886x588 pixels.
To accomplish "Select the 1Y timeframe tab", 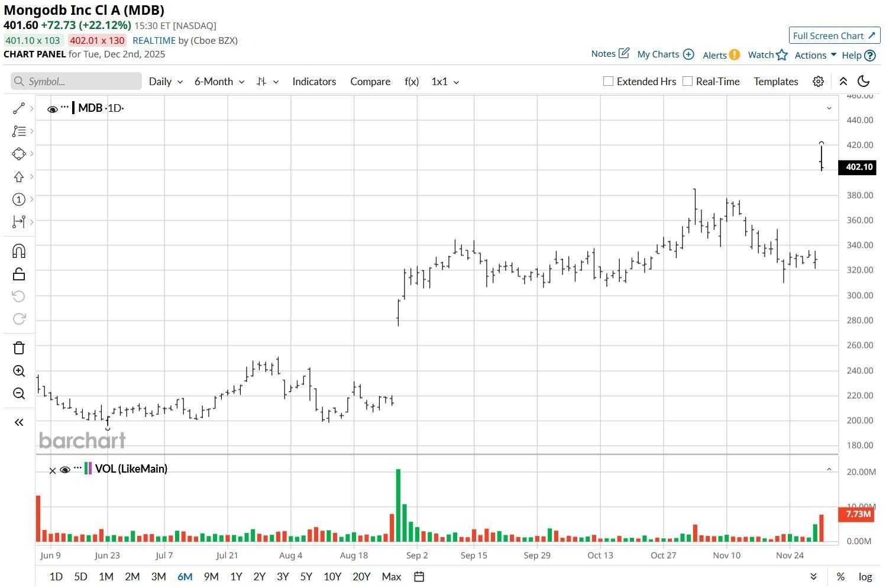I will tap(235, 576).
